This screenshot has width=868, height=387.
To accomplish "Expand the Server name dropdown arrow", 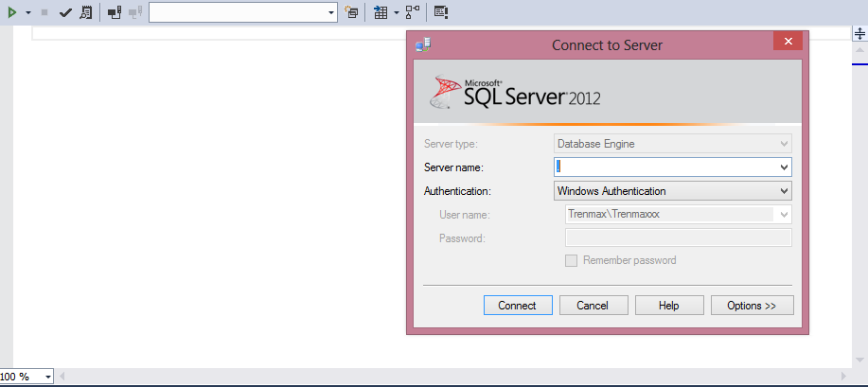I will pos(785,167).
